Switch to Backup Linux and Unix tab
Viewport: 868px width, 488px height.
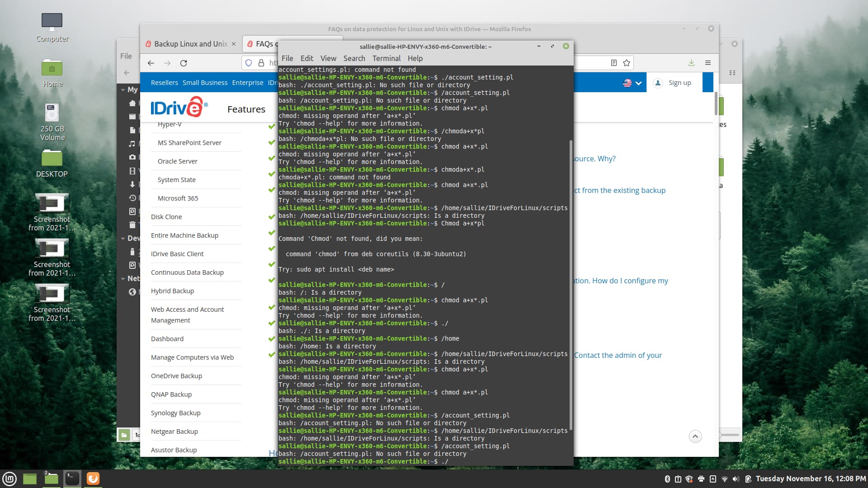[x=190, y=44]
